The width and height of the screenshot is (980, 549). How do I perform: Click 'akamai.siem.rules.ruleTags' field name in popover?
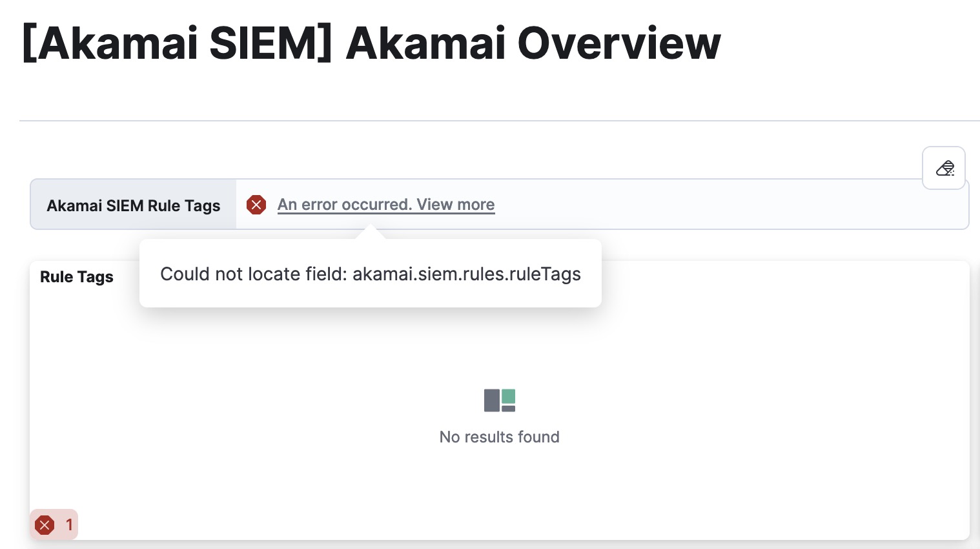467,274
